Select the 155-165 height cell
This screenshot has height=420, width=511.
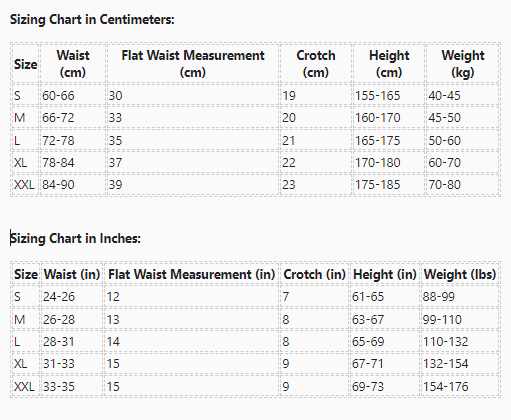[x=389, y=96]
